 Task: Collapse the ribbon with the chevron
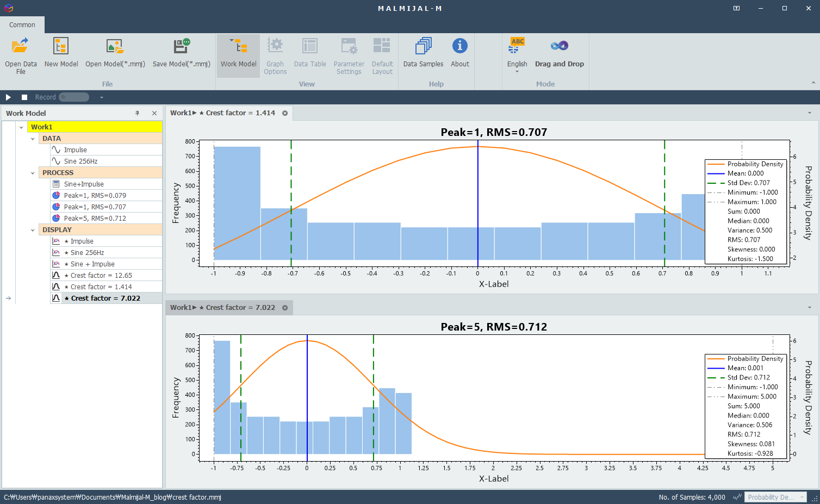click(x=813, y=83)
